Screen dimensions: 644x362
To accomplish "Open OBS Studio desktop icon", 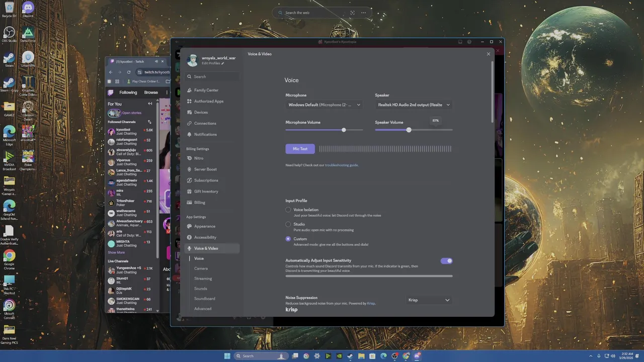I will pos(9,34).
